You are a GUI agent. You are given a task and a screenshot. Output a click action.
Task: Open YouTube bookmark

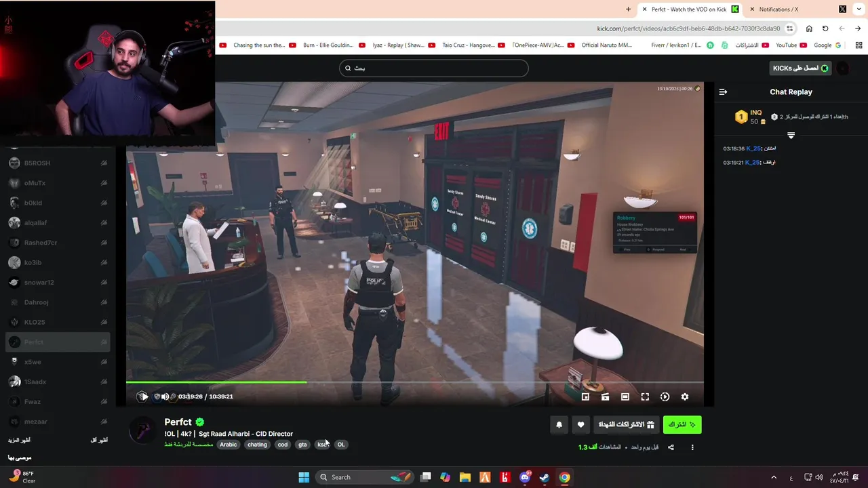tap(791, 45)
